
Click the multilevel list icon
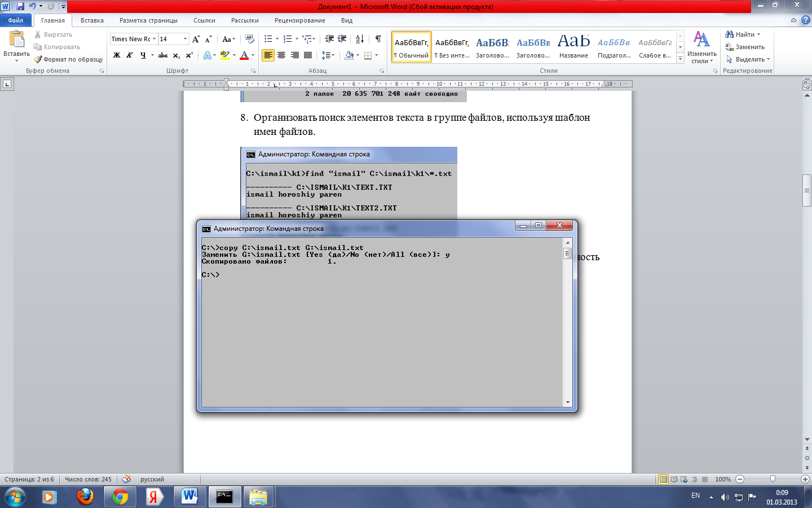(x=307, y=39)
